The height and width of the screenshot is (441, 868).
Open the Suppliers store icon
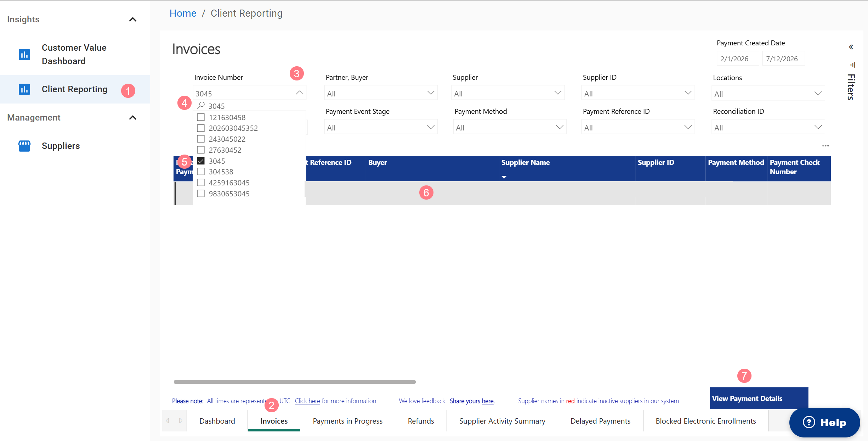24,146
